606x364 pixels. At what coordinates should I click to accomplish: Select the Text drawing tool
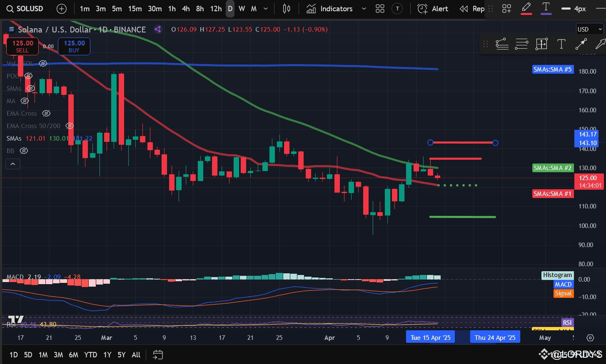[x=561, y=44]
